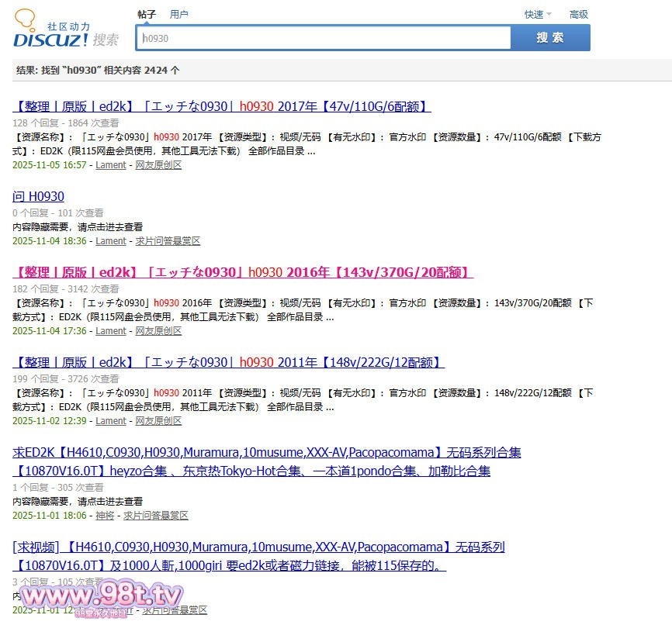Screen dimensions: 672x625
Task: Open the 问 H0930 thread title
Action: 39,196
